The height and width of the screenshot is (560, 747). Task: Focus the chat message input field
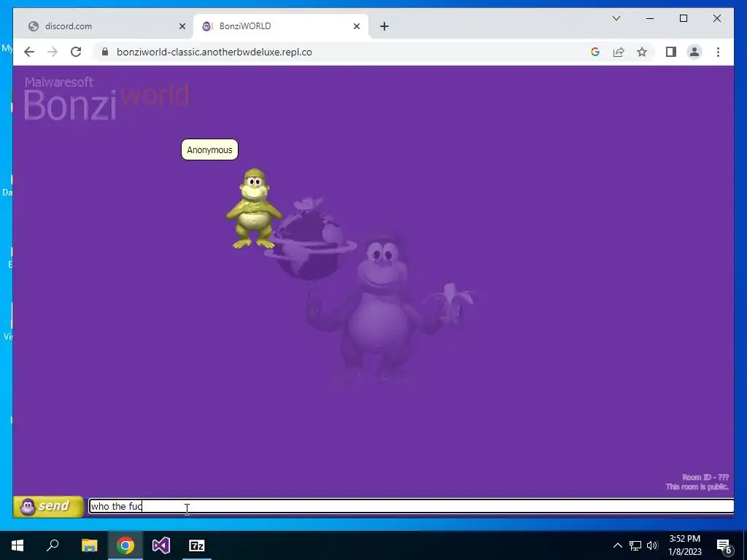(411, 506)
